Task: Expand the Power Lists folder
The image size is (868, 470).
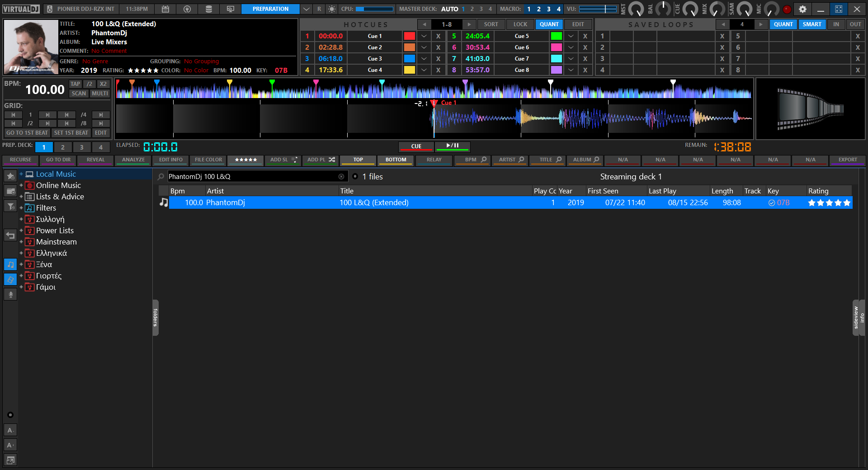Action: [21, 230]
